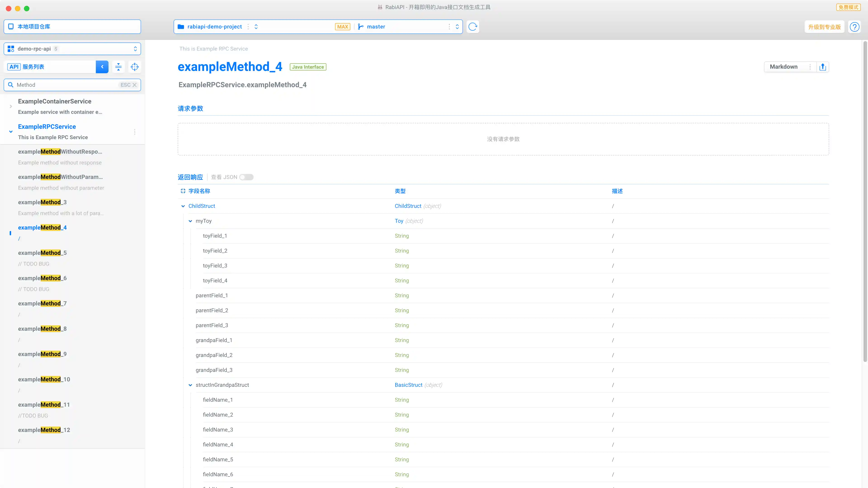Expand ExampleContainerService in the service list
This screenshot has width=868, height=488.
pyautogui.click(x=11, y=106)
